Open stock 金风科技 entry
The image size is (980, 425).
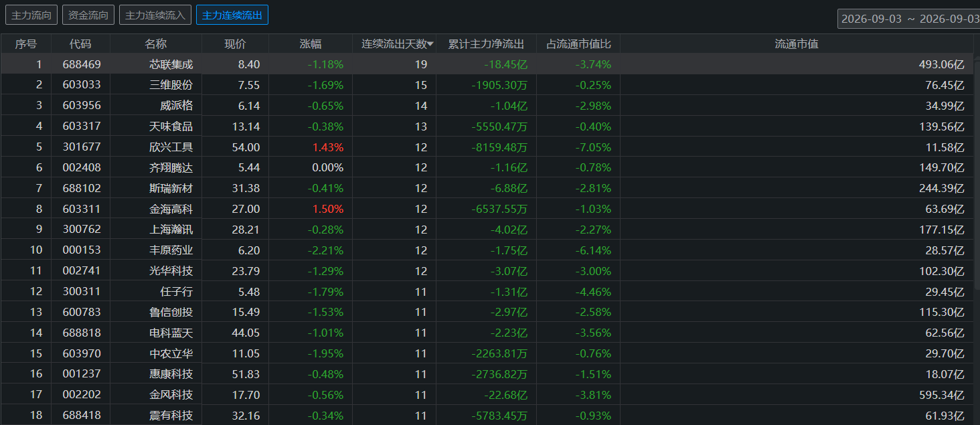tap(171, 395)
